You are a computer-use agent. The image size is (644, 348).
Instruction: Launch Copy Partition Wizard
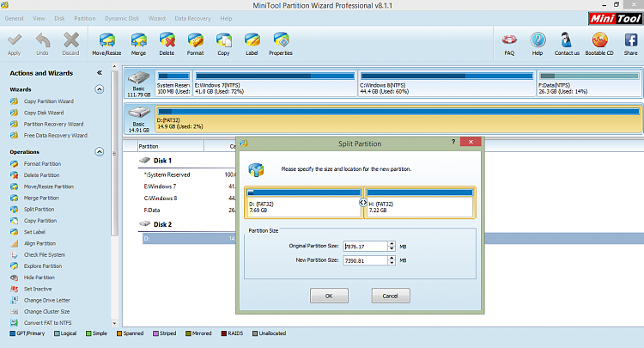[x=48, y=101]
